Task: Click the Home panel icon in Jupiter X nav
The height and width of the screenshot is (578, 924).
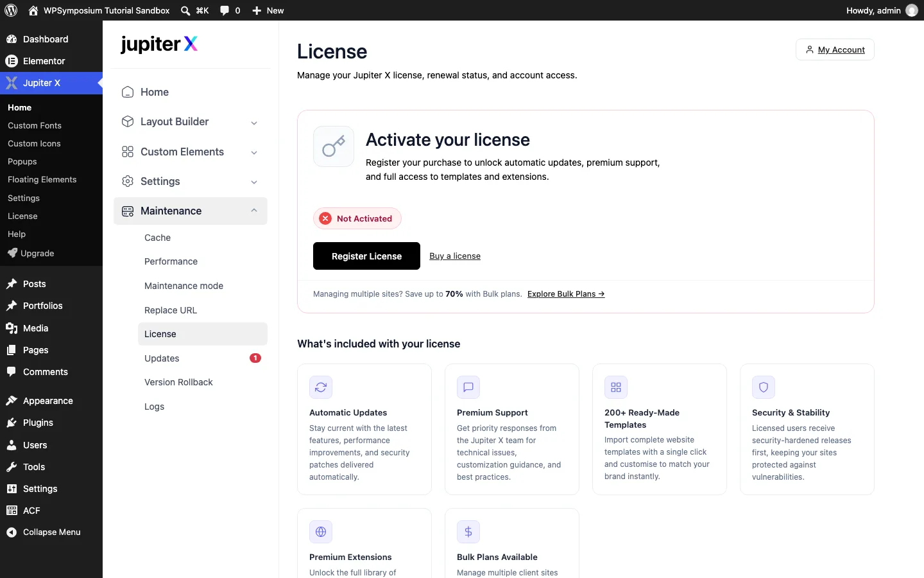Action: pos(128,92)
